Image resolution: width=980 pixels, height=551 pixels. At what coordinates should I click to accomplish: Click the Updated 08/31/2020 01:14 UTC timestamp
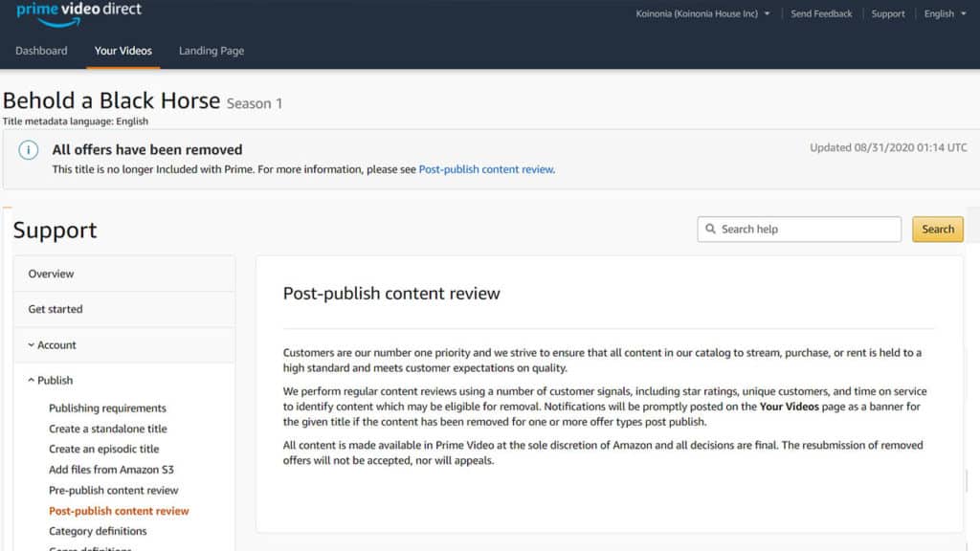coord(888,147)
